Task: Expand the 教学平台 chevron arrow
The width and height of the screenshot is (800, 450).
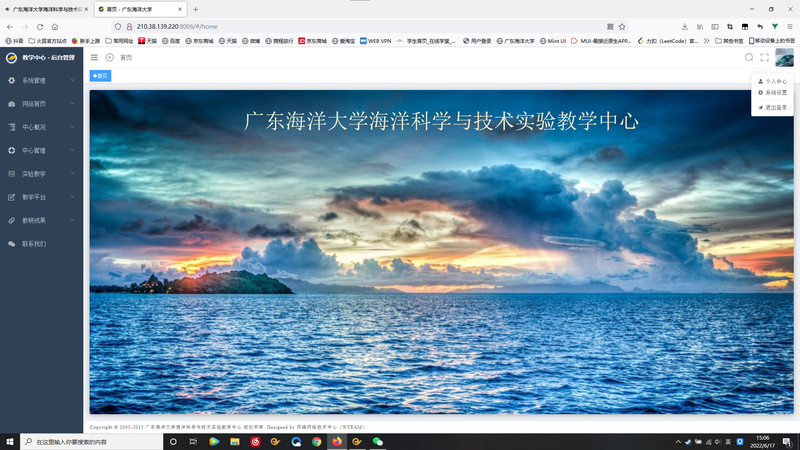Action: point(72,196)
